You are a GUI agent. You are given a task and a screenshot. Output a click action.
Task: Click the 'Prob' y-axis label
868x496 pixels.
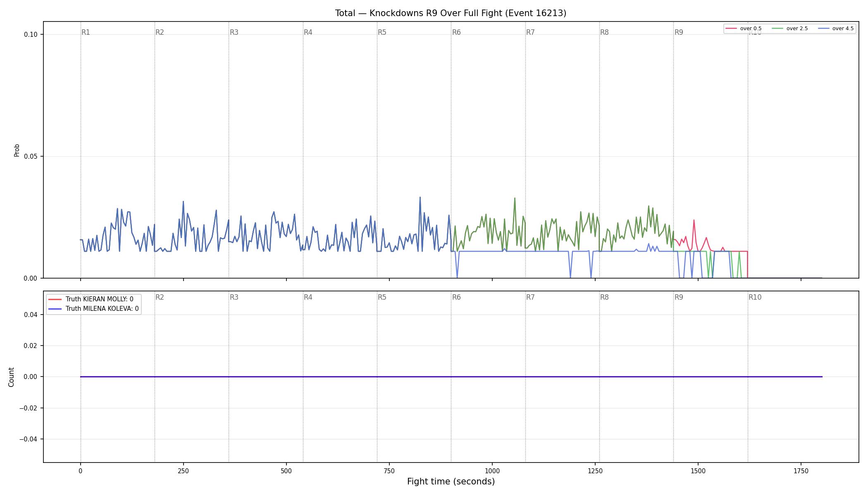tap(17, 150)
